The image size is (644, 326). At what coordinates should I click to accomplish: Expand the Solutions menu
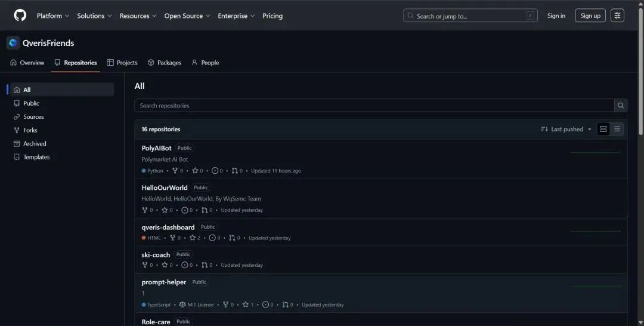94,16
